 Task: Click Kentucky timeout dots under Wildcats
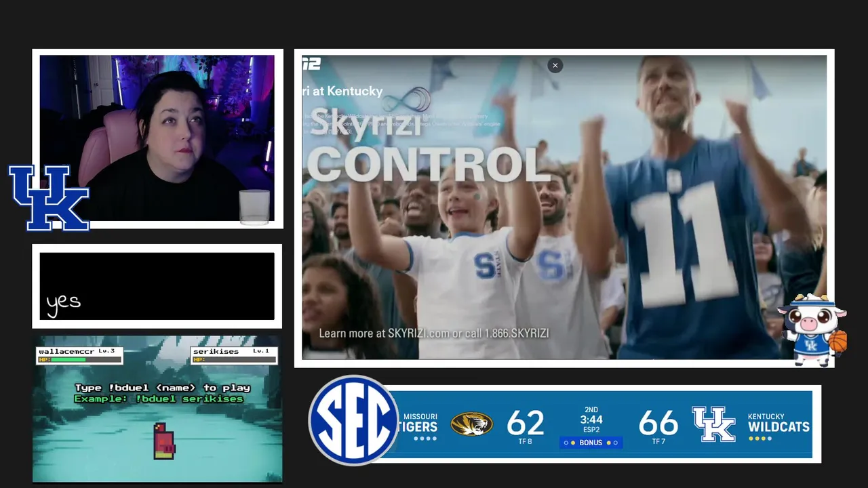(759, 439)
